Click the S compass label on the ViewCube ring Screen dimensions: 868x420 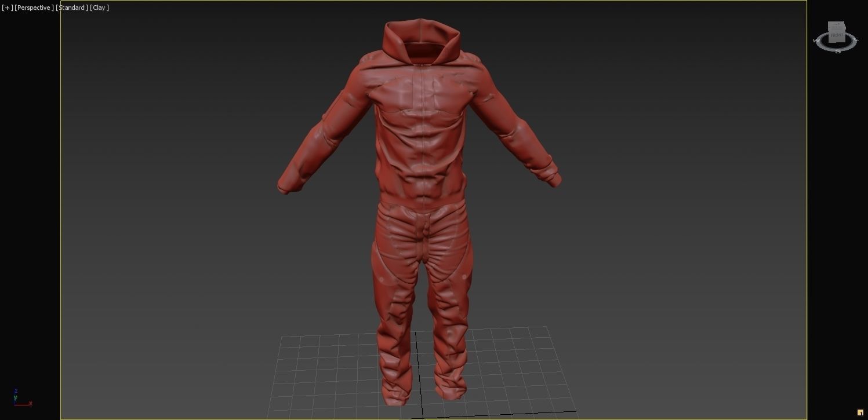click(838, 51)
